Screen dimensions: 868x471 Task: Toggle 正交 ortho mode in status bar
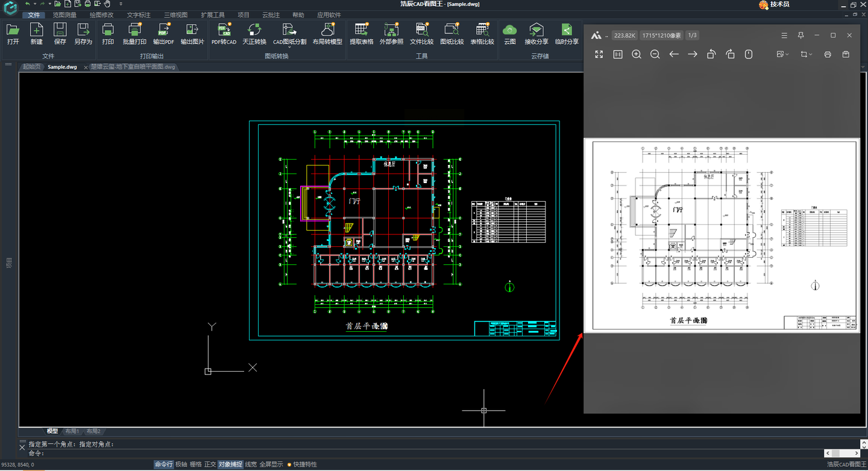coord(210,464)
